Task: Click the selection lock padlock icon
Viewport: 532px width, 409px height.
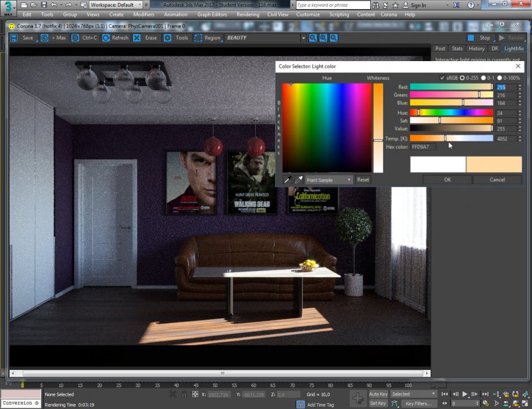Action: pos(184,394)
